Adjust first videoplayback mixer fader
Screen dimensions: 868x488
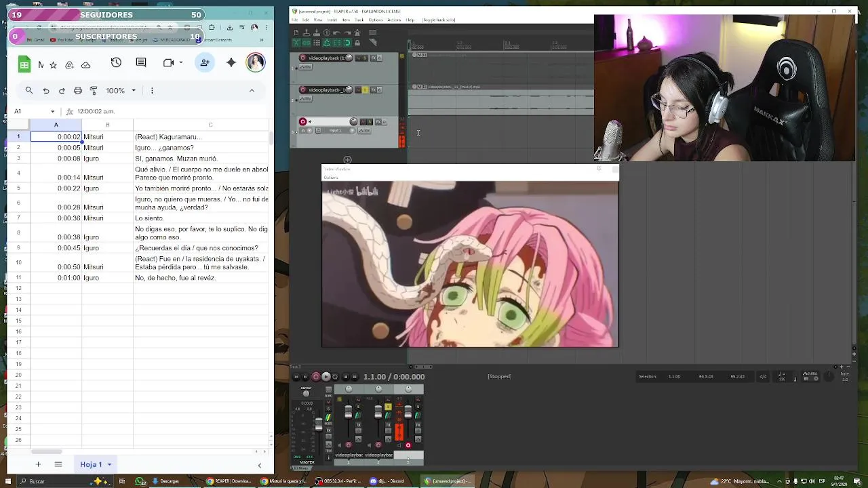(349, 412)
